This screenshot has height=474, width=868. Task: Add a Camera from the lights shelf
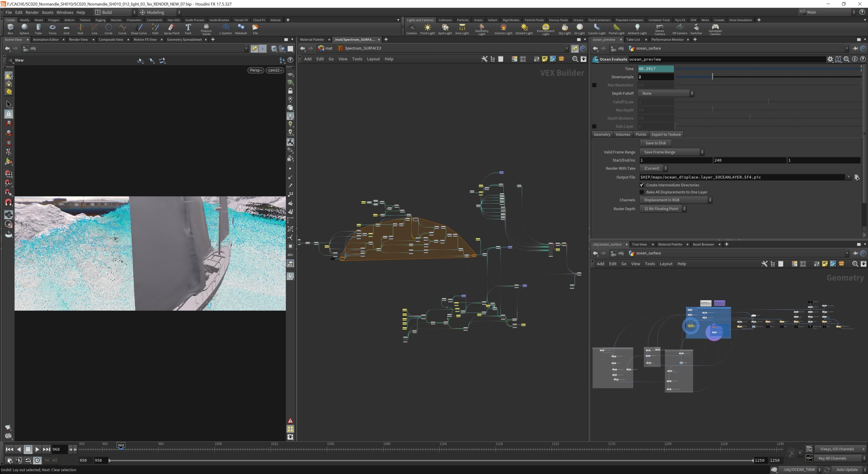click(411, 29)
